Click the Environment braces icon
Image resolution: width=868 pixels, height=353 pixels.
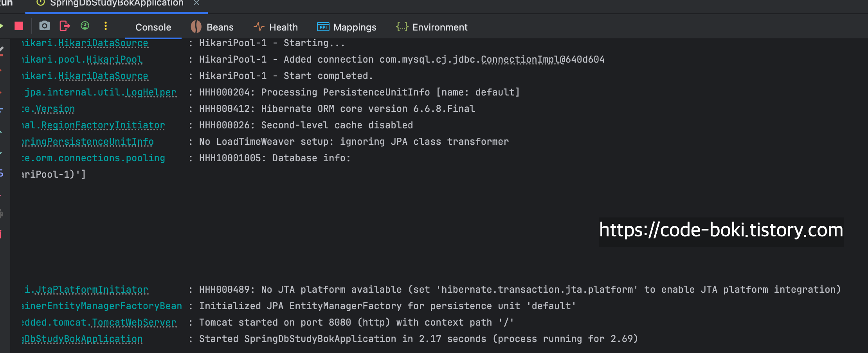coord(402,27)
